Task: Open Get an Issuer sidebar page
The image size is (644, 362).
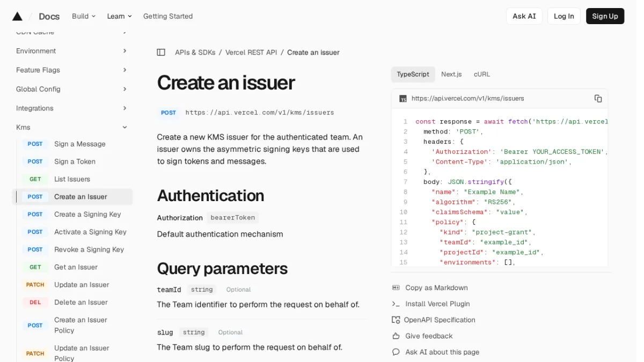Action: coord(76,268)
